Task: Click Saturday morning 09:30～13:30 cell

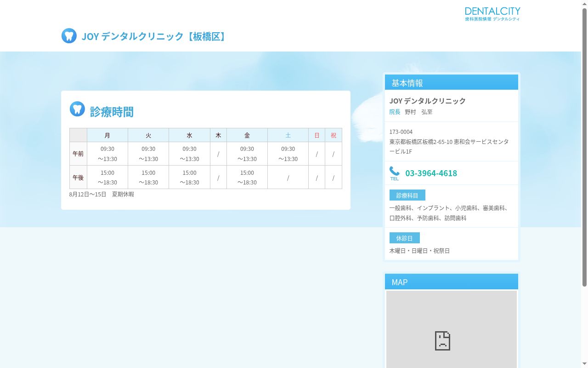Action: tap(288, 154)
